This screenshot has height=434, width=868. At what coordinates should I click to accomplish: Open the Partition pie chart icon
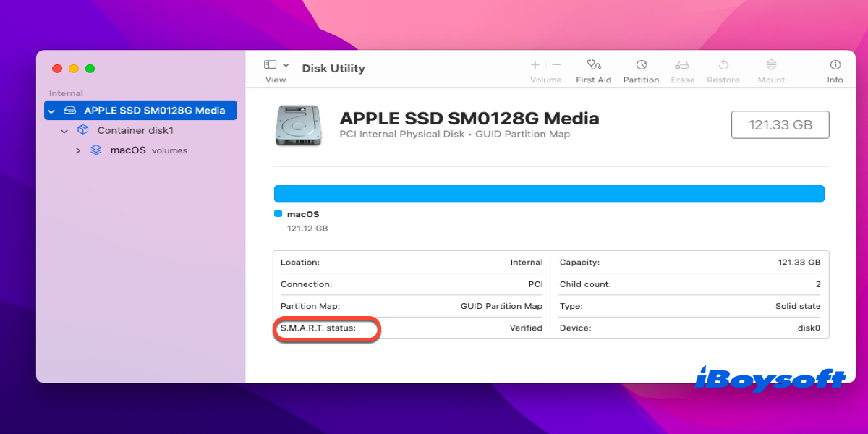pos(642,65)
